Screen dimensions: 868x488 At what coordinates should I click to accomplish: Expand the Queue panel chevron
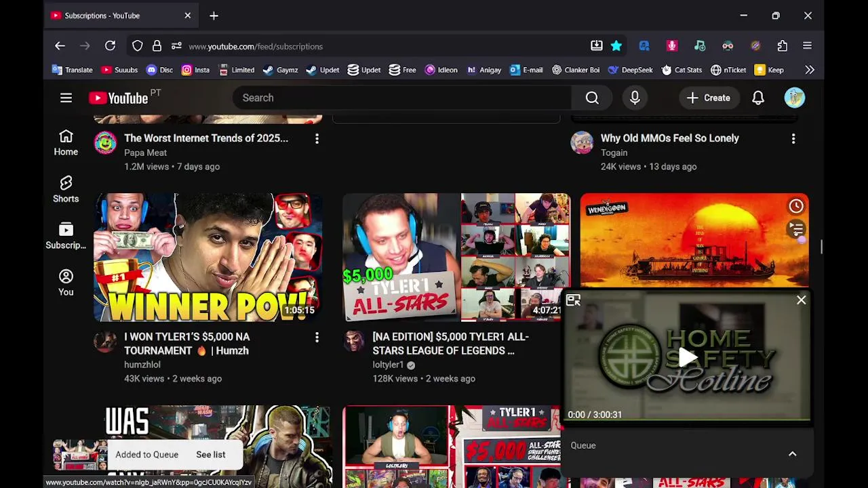coord(792,453)
